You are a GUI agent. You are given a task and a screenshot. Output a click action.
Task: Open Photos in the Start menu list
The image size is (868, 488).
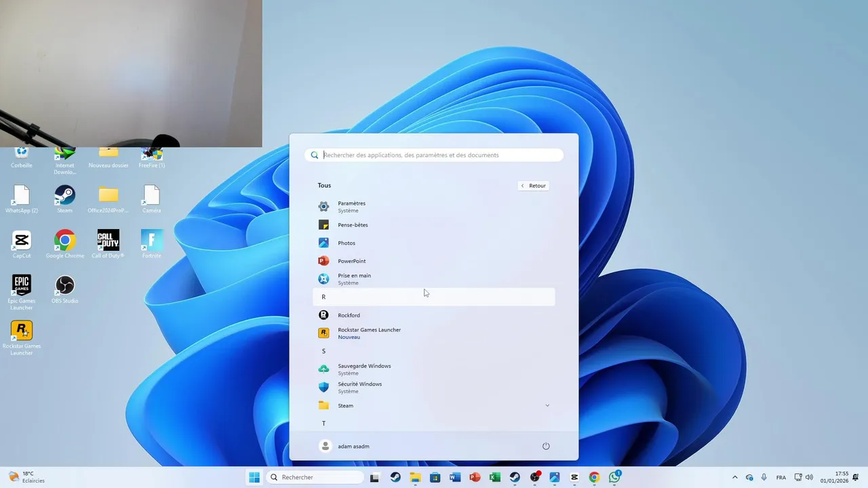point(434,243)
